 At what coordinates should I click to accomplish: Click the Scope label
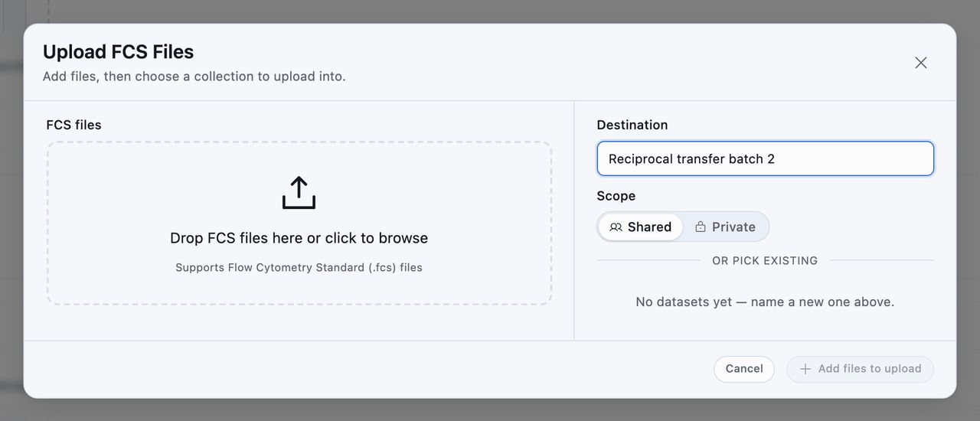point(616,196)
